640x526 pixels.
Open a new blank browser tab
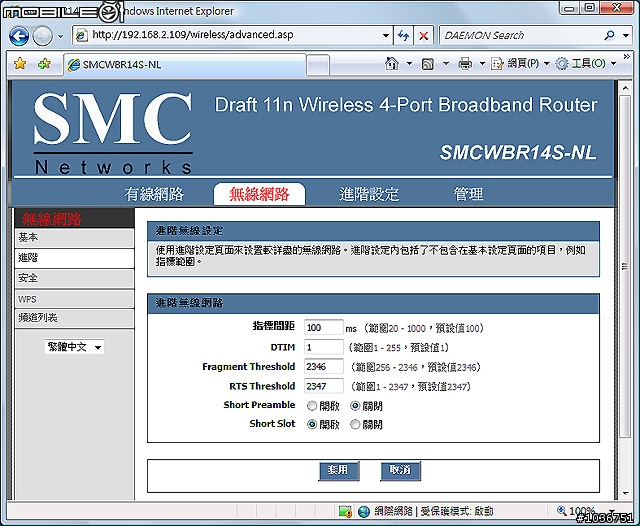point(318,65)
